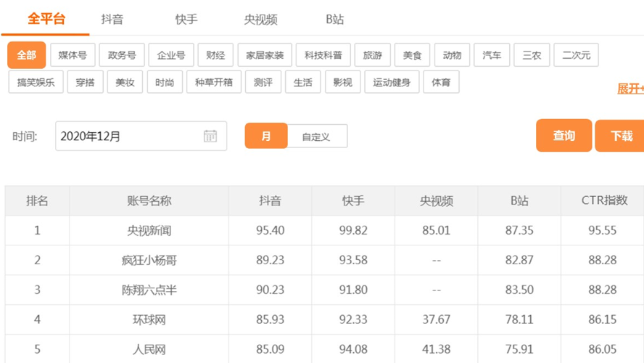The width and height of the screenshot is (644, 363).
Task: Open the 央视新闻 account row
Action: pos(149,231)
